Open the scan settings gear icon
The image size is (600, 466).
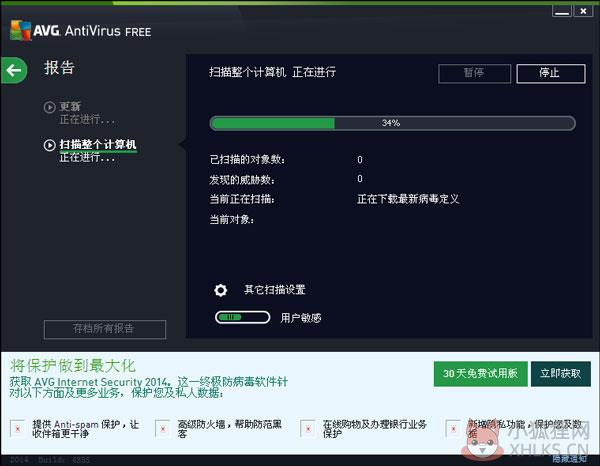coord(221,290)
